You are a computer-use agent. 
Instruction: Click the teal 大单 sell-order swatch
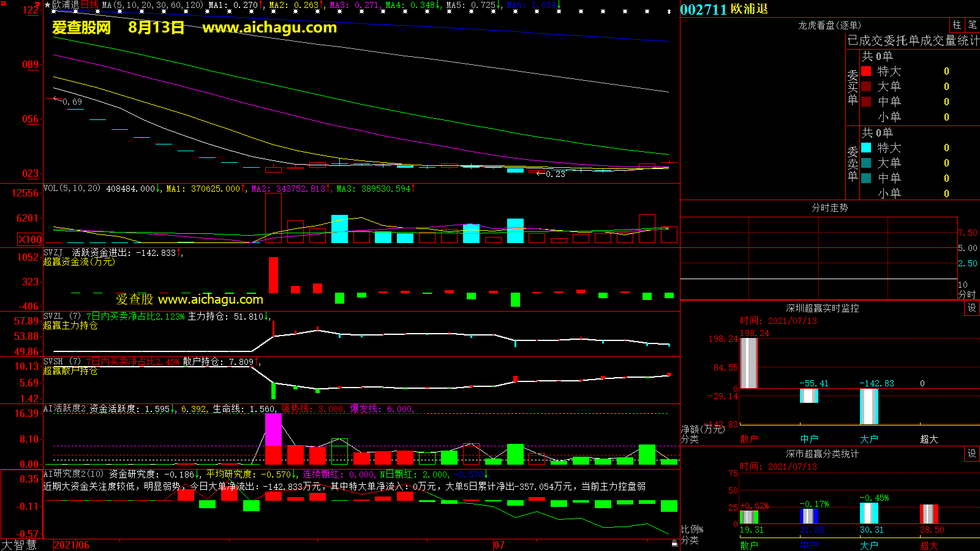pyautogui.click(x=866, y=163)
